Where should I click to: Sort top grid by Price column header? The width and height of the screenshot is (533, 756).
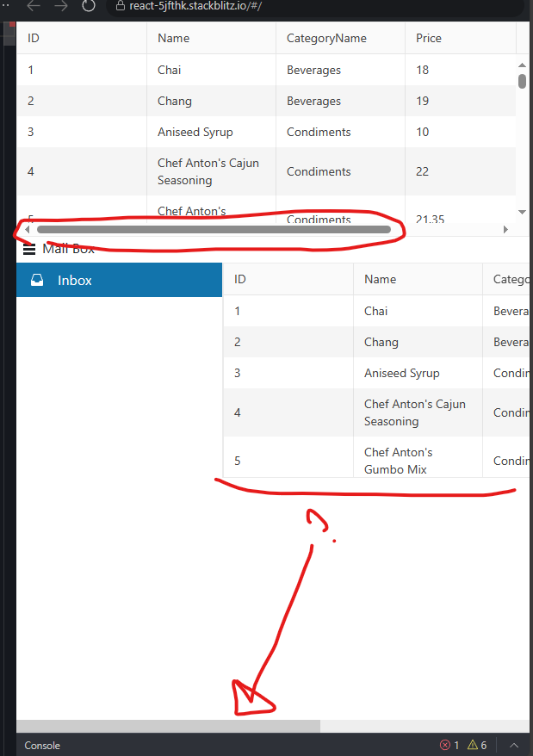[429, 38]
